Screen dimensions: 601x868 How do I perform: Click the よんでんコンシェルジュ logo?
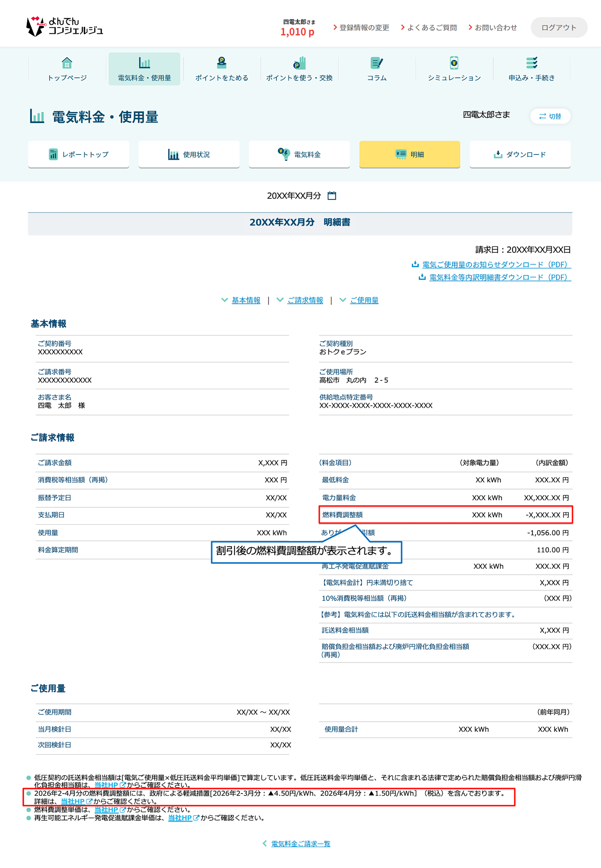64,27
